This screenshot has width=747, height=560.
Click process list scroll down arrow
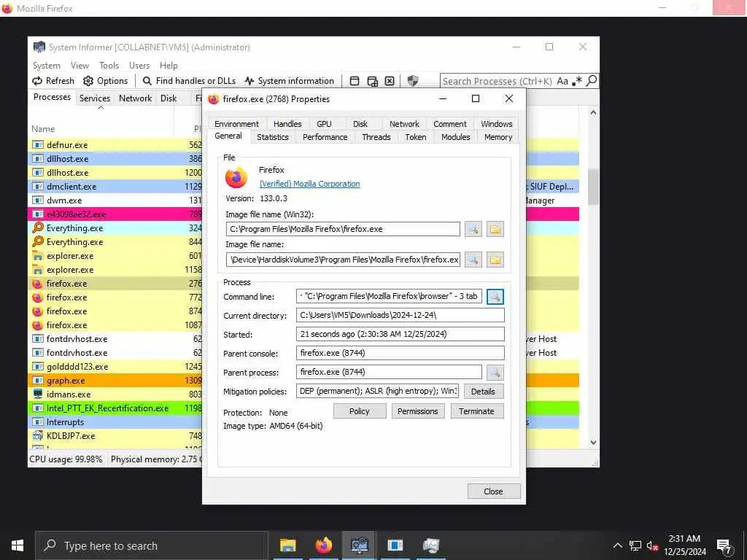[593, 443]
